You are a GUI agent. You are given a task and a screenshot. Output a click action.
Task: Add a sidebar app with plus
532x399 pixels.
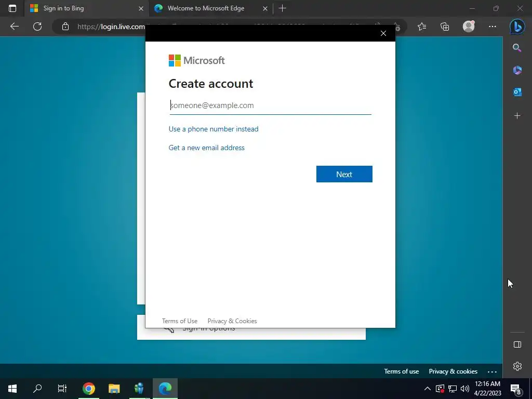pyautogui.click(x=517, y=116)
